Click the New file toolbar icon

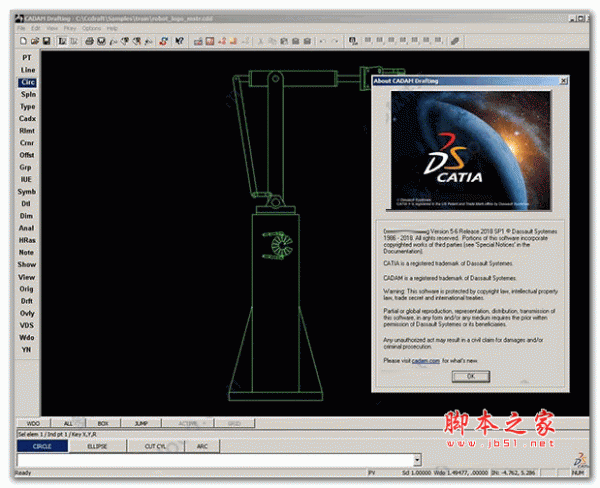coord(23,41)
